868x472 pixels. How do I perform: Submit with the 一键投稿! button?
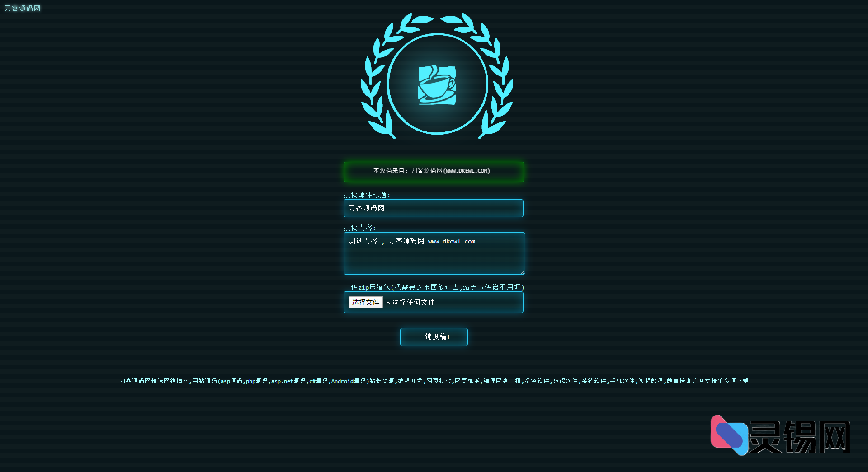[434, 337]
